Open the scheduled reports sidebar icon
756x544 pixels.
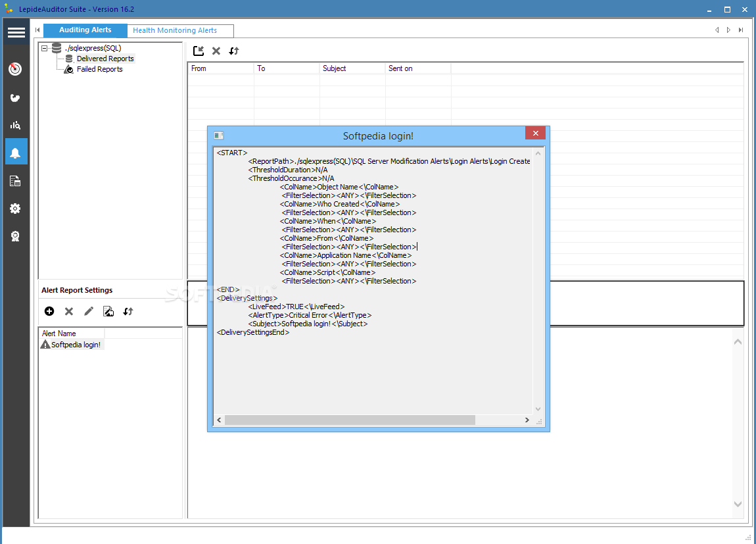point(15,182)
